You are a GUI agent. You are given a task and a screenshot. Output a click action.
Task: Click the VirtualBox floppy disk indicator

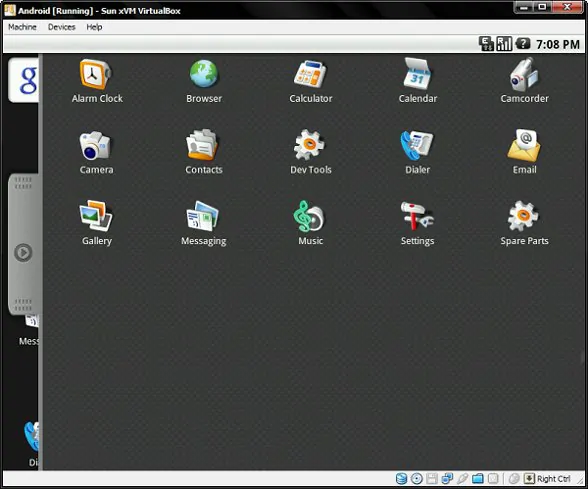[432, 478]
